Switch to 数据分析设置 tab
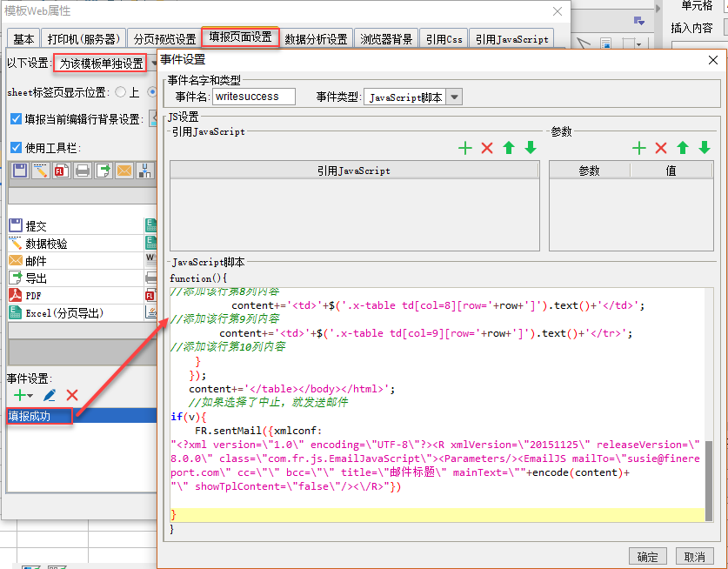 pyautogui.click(x=316, y=39)
